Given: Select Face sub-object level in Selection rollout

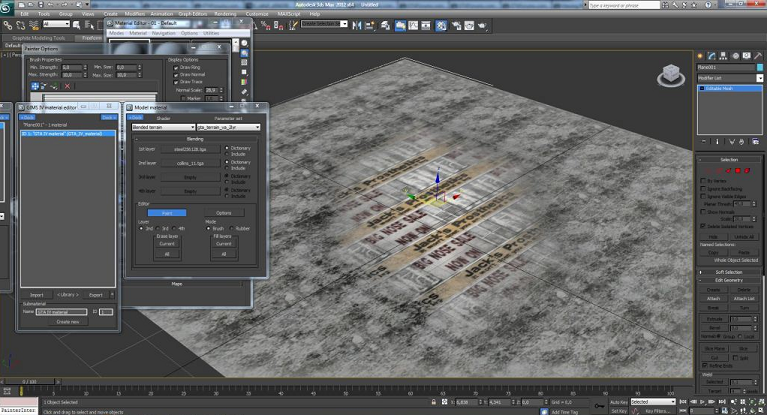Looking at the screenshot, I should pyautogui.click(x=728, y=170).
